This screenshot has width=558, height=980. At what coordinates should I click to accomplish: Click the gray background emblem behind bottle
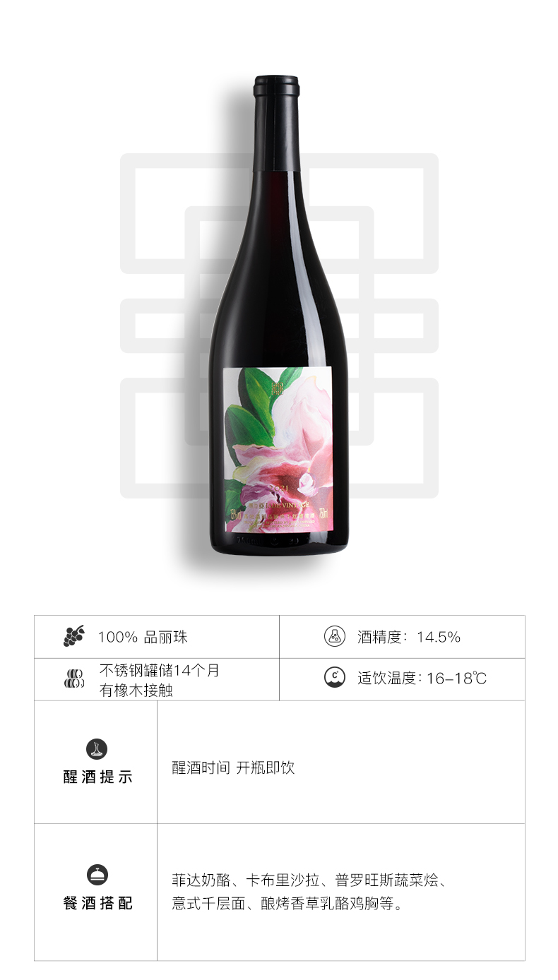tap(279, 325)
